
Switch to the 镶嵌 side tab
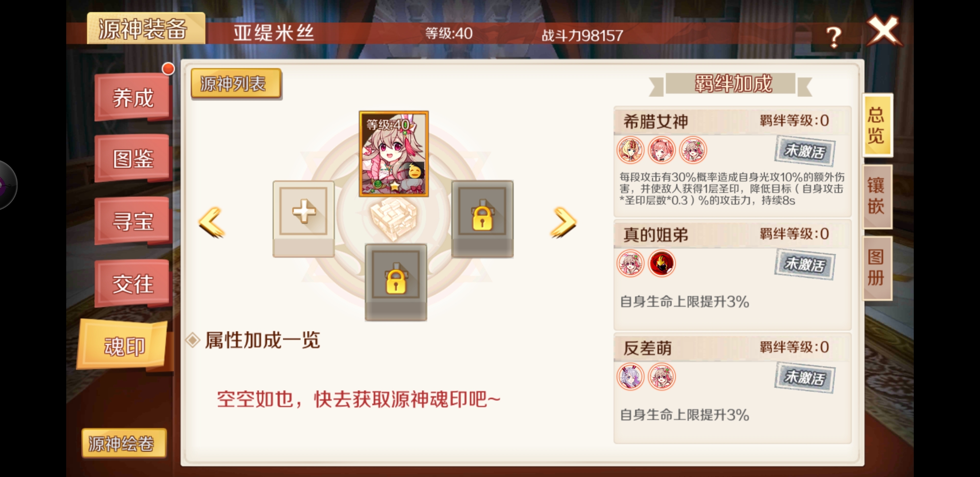pyautogui.click(x=876, y=196)
